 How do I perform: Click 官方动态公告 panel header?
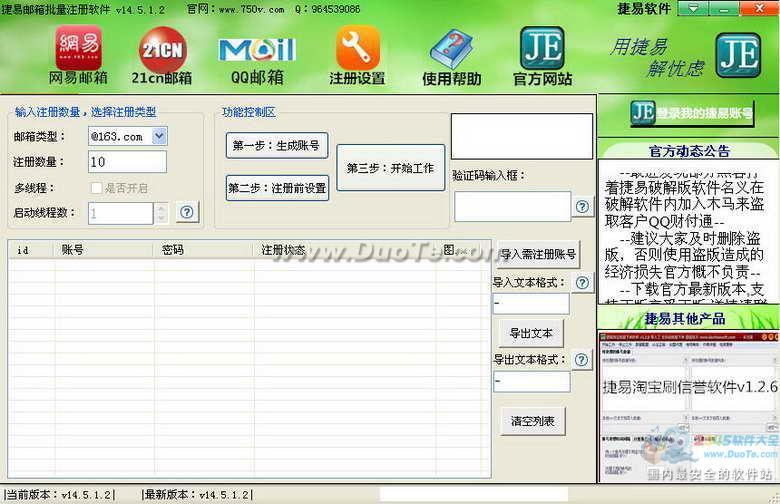(689, 151)
